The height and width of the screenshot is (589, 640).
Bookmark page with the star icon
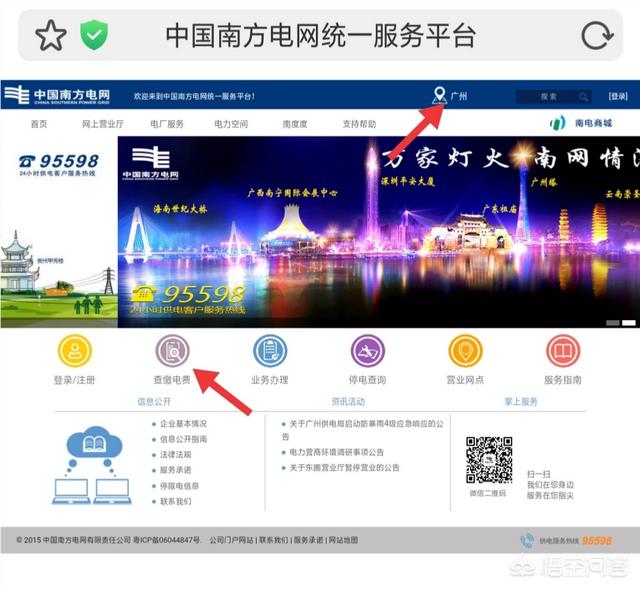click(x=51, y=35)
